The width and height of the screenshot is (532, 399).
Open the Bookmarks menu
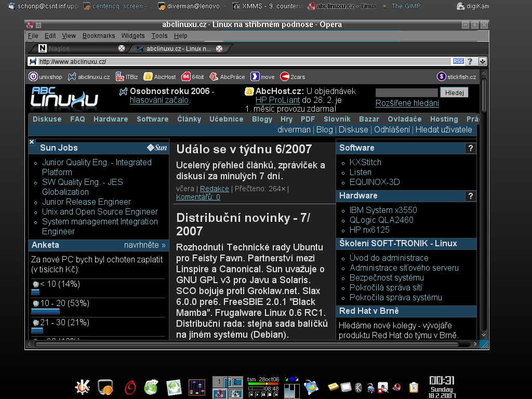coord(99,36)
